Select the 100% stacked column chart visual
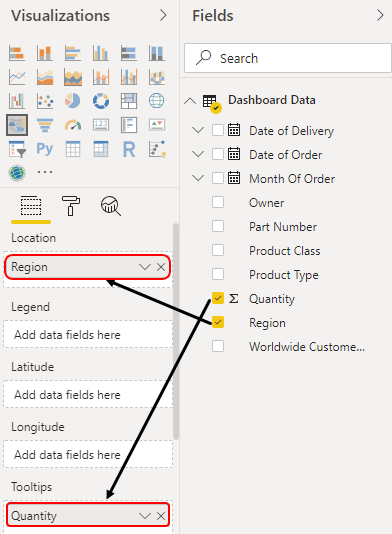The image size is (392, 534). [156, 53]
